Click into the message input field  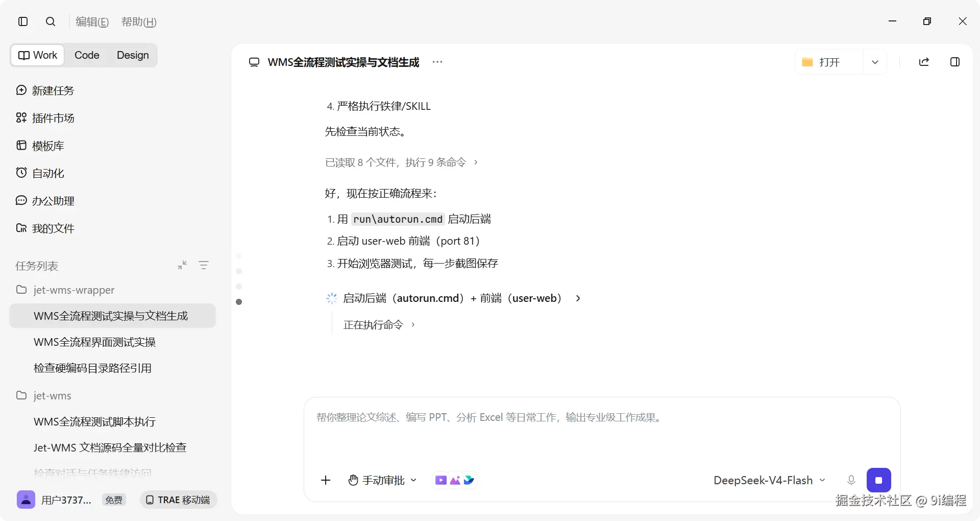pos(602,432)
